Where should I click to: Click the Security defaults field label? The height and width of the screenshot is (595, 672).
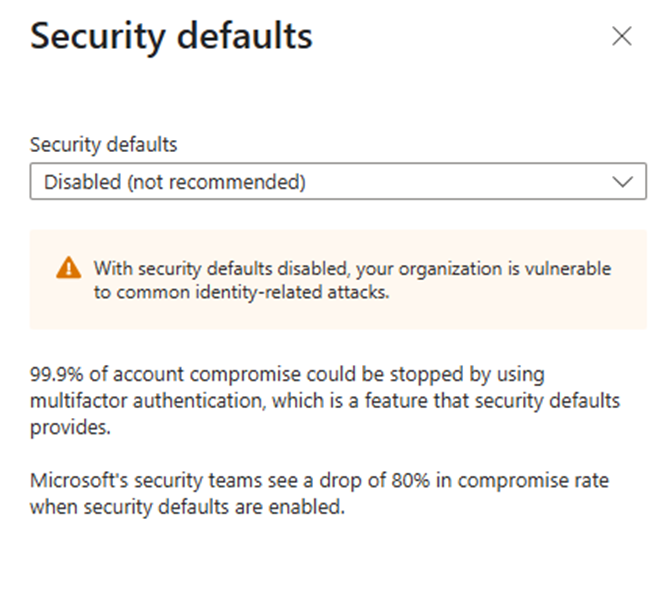point(103,144)
